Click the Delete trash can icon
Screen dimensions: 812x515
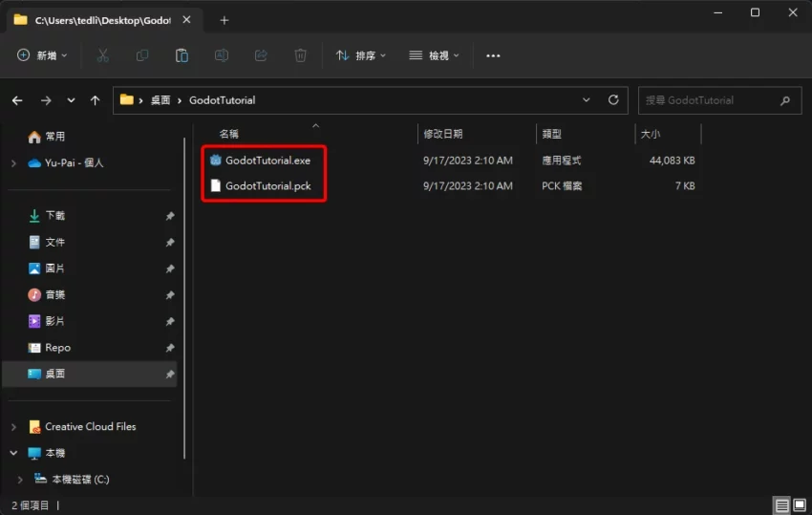300,55
